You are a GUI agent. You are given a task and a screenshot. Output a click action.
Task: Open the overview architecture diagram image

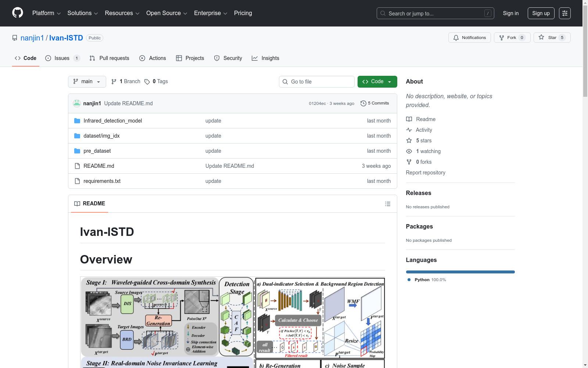point(233,322)
